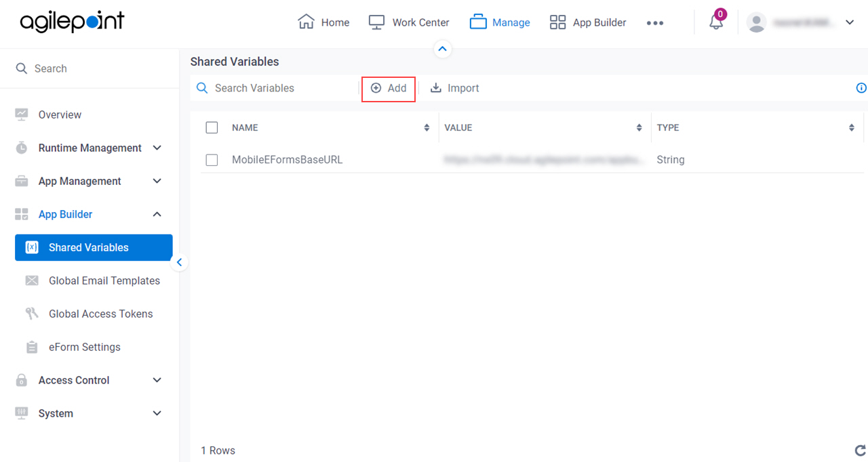Sort by TYPE column arrows
This screenshot has width=868, height=462.
pyautogui.click(x=851, y=127)
